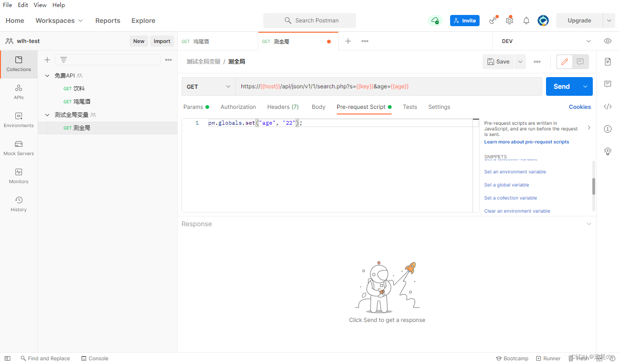Open the Monitors sidebar panel
Image resolution: width=619 pixels, height=364 pixels.
(19, 176)
